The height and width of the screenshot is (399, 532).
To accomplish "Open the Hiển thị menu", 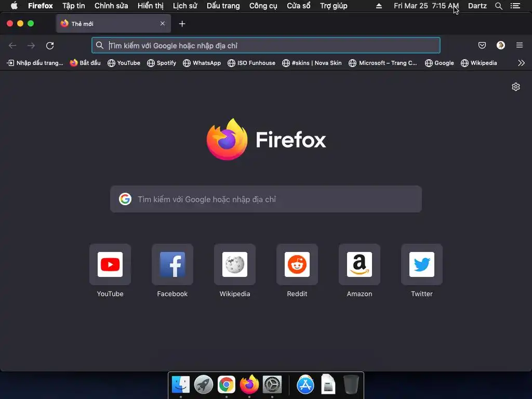I will coord(151,6).
